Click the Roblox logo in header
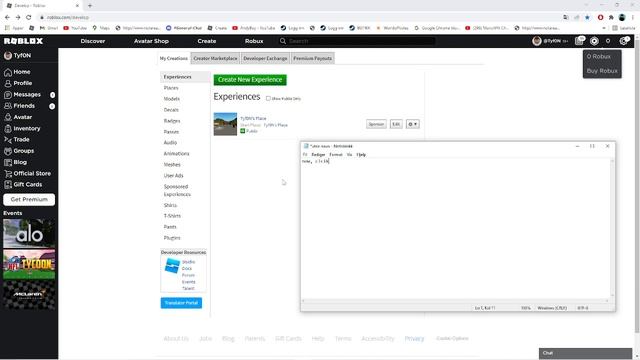Viewport: 640px width, 360px height. coord(23,41)
